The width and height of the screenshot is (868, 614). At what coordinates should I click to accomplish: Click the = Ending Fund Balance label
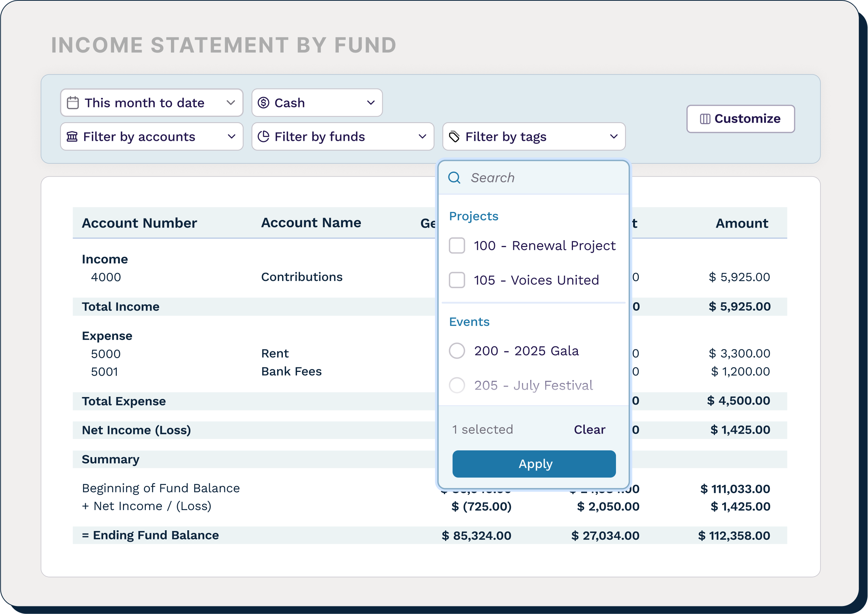coord(150,535)
